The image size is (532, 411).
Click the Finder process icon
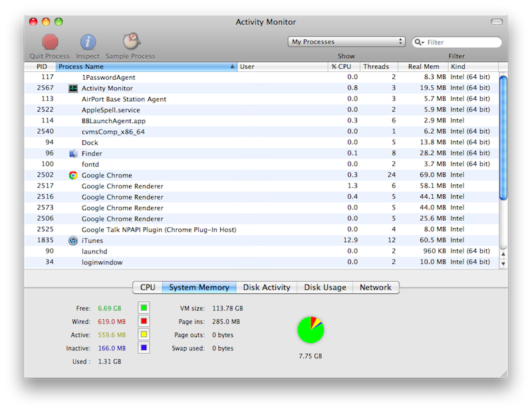tap(73, 154)
